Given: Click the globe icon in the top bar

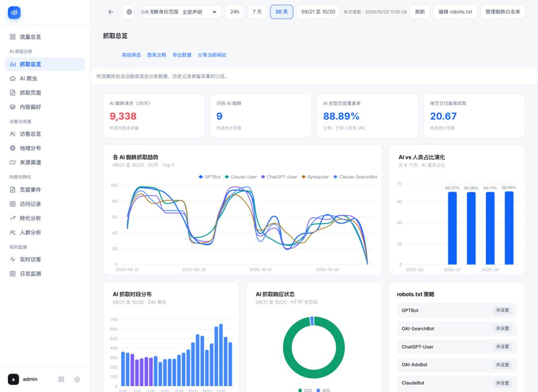Looking at the screenshot, I should 129,12.
